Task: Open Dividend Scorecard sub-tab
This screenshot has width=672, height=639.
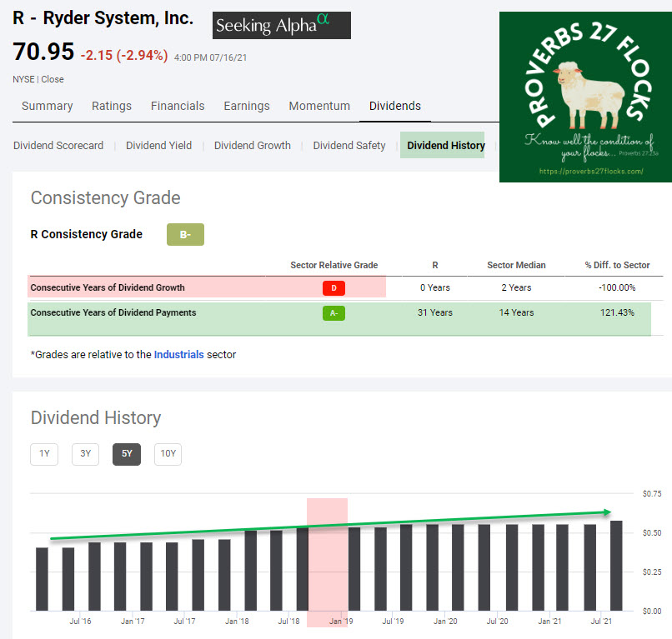Action: coord(58,145)
